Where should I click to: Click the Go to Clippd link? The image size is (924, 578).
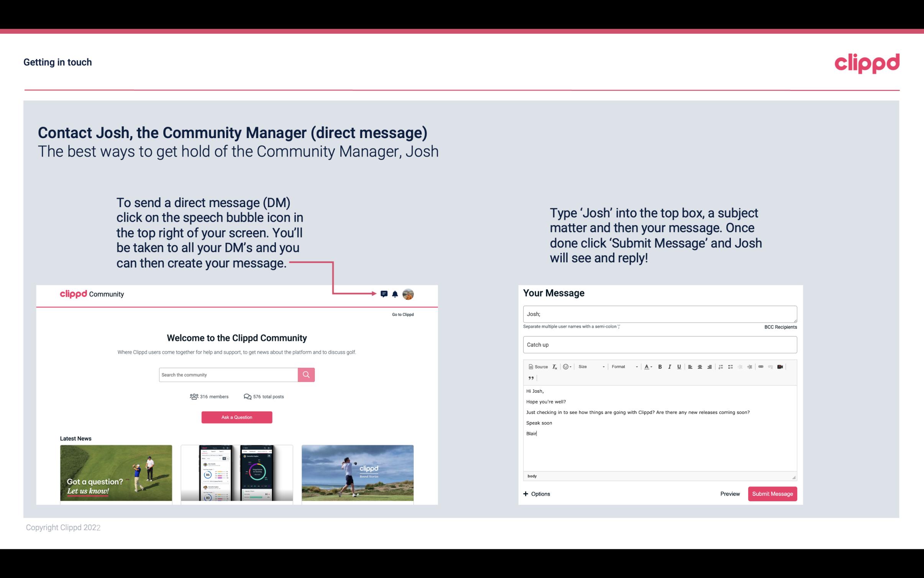pos(401,314)
